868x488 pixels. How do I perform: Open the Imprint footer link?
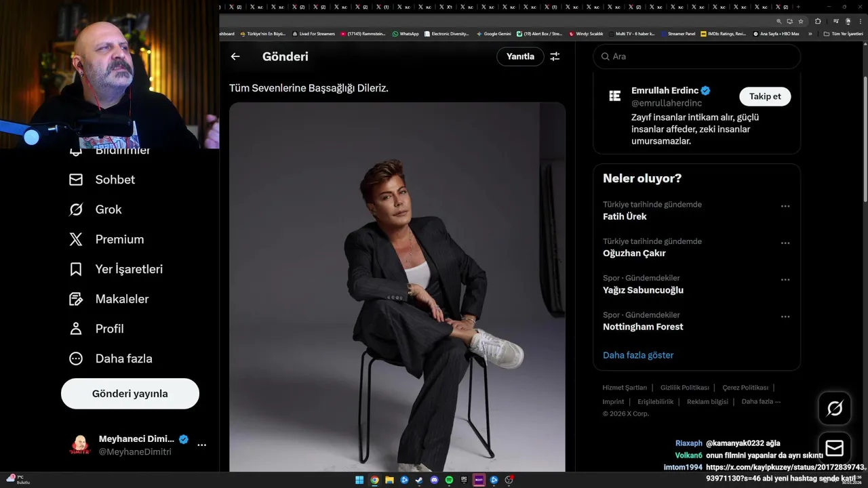coord(613,401)
